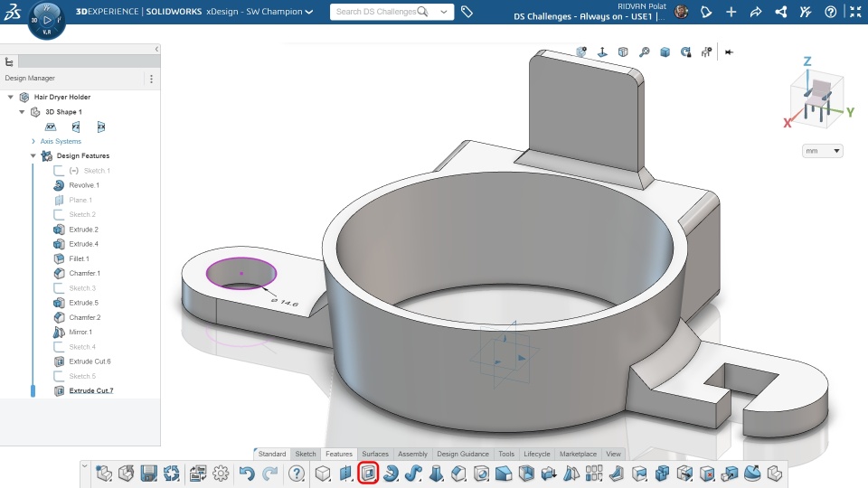Click the Plane tool next to Extrude
The height and width of the screenshot is (488, 868).
(x=346, y=474)
